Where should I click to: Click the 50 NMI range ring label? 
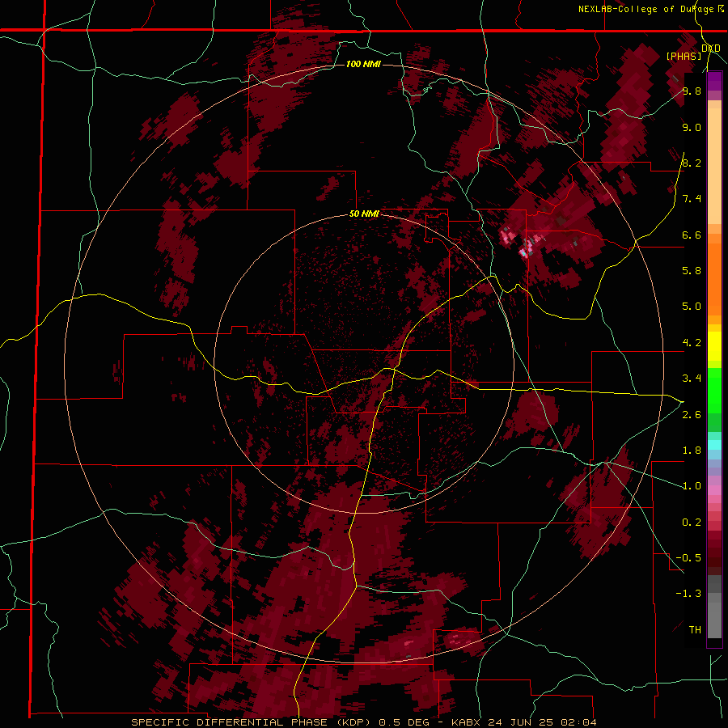(364, 214)
